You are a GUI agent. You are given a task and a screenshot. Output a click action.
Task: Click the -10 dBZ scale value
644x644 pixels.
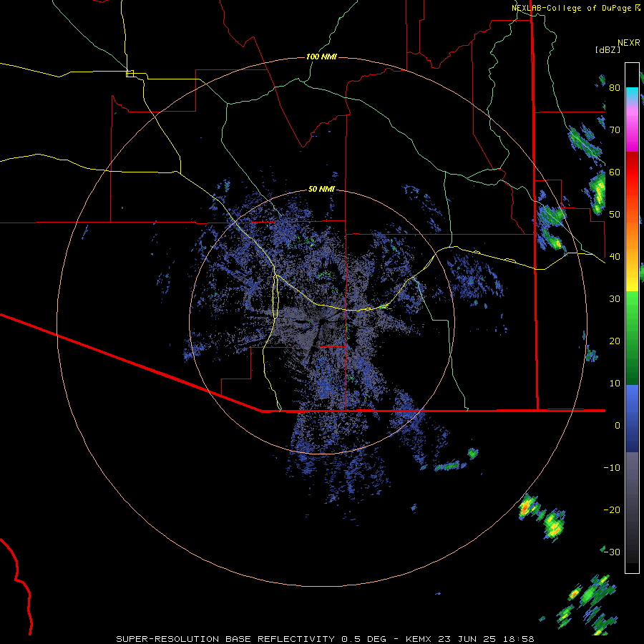point(612,468)
